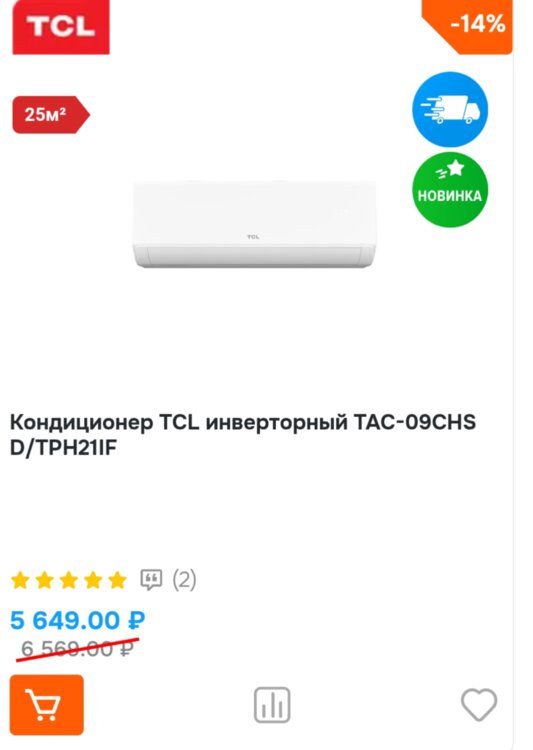Click the red TCL brand logo
533x750 pixels.
61,26
